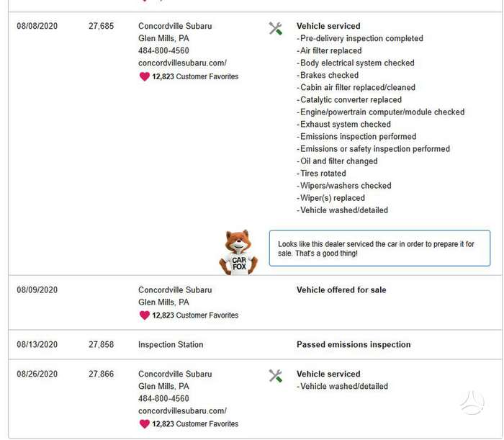Click the watermark logo at bottom right

pos(472,403)
